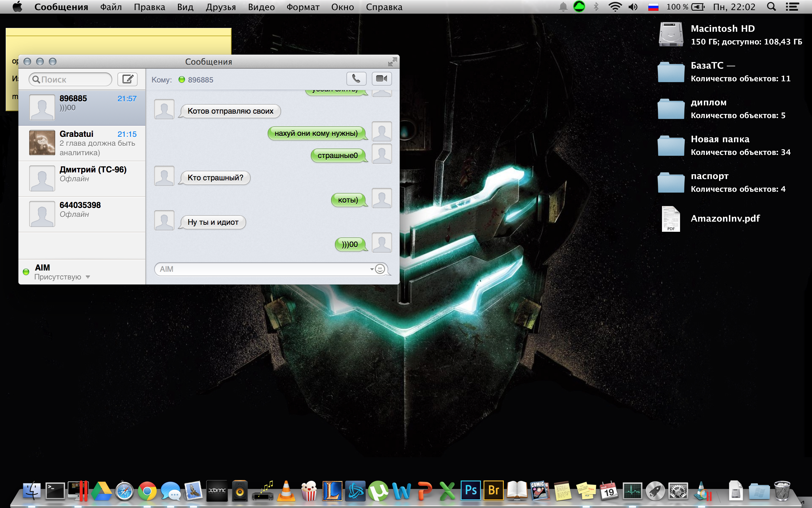The image size is (812, 508).
Task: Select the Новая папка folder on desktop
Action: pos(671,145)
